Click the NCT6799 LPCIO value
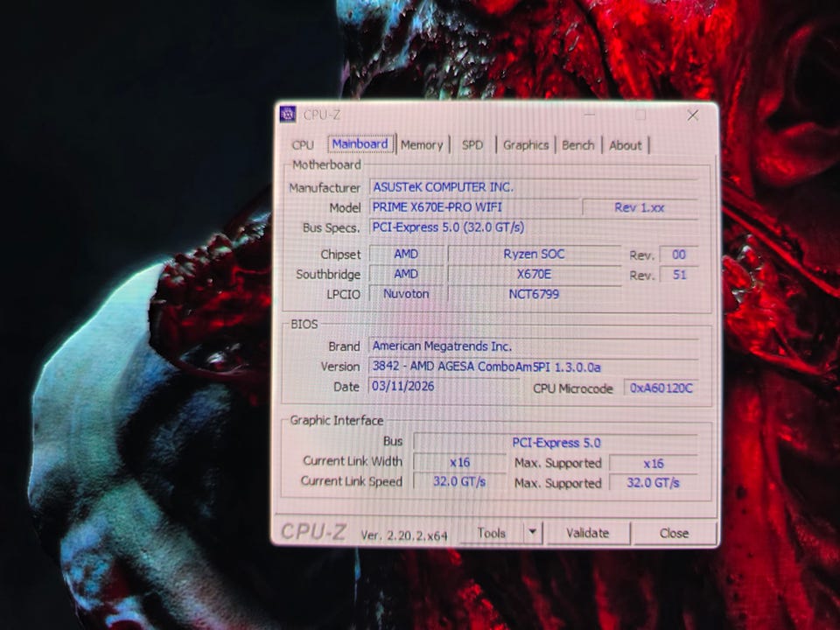This screenshot has width=840, height=630. [x=534, y=294]
